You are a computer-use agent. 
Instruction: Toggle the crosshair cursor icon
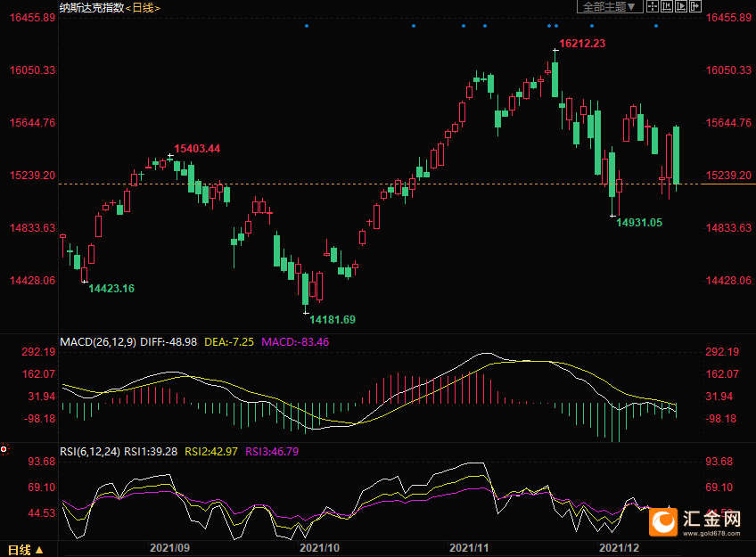pyautogui.click(x=653, y=6)
